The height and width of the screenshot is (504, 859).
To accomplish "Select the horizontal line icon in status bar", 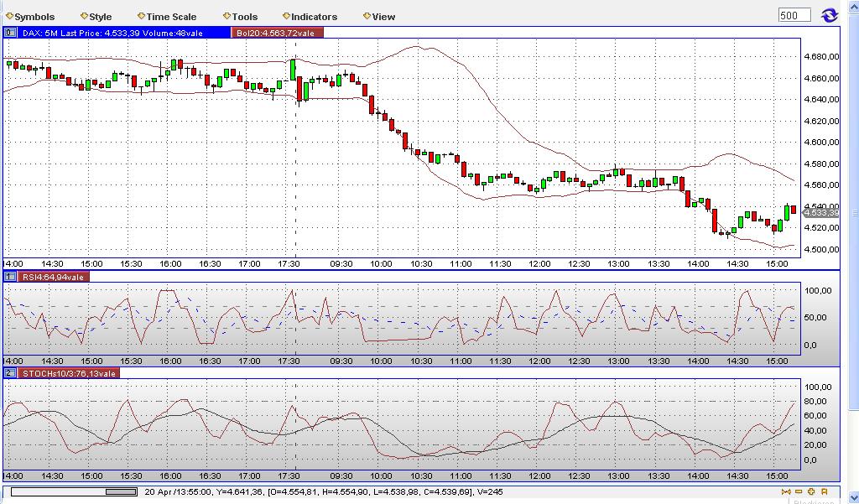I will [x=798, y=491].
